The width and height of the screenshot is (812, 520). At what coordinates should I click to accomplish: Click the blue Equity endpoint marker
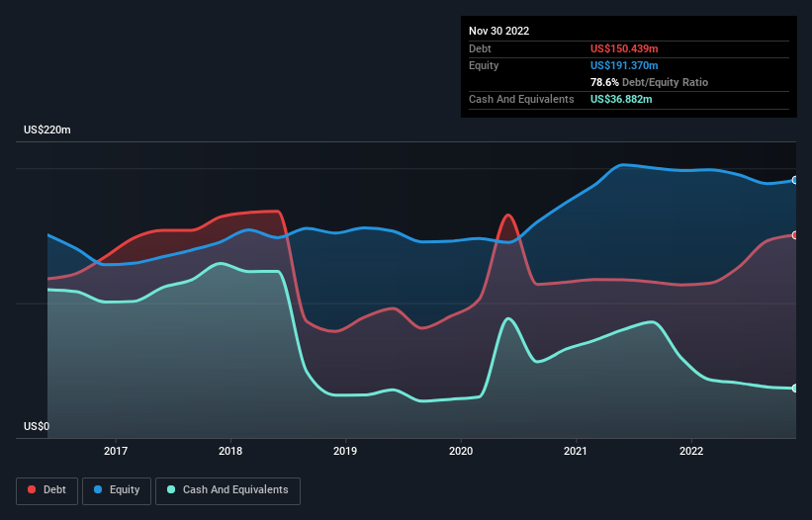[x=795, y=180]
